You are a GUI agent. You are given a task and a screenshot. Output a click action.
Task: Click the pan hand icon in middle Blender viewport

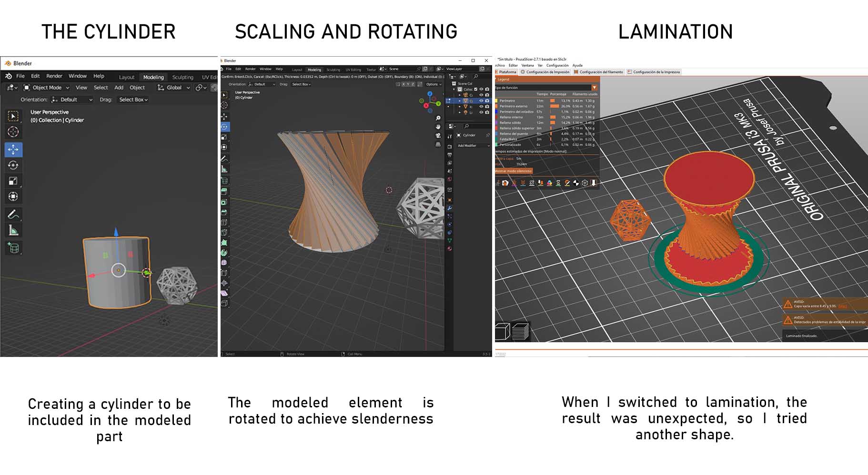click(x=438, y=127)
